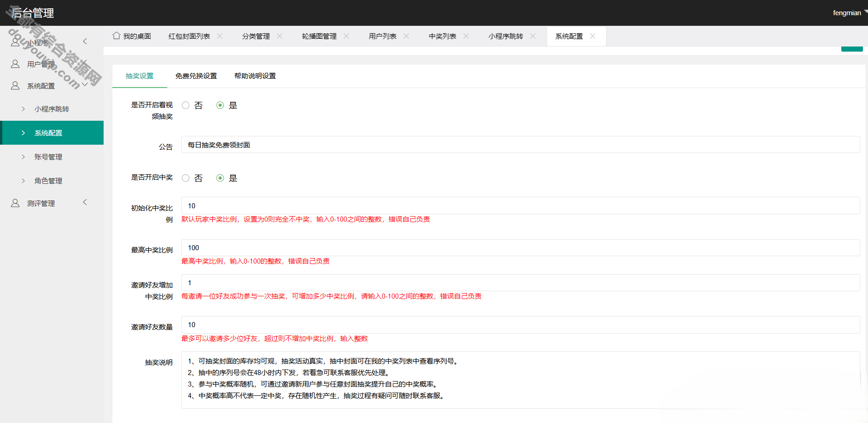Close the 轮播图管理 tab
Image resolution: width=868 pixels, height=423 pixels.
tap(346, 36)
